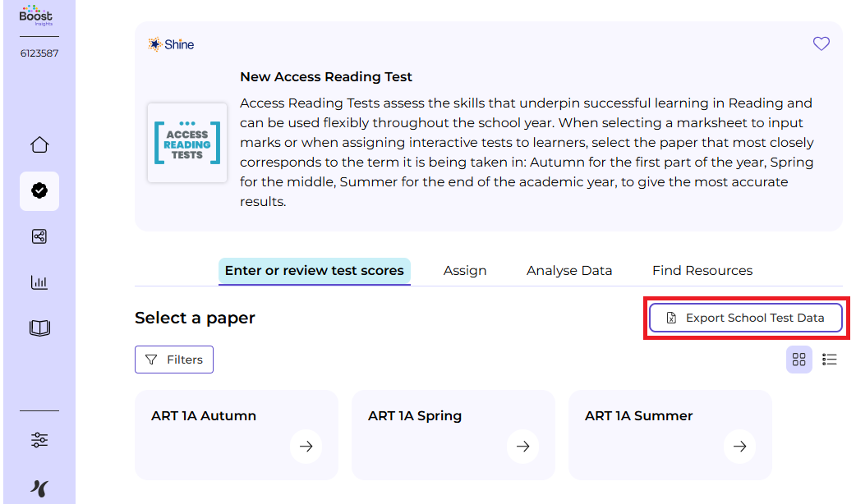Screen dimensions: 856x504
Task: Open the Analyse Data tab
Action: point(569,271)
